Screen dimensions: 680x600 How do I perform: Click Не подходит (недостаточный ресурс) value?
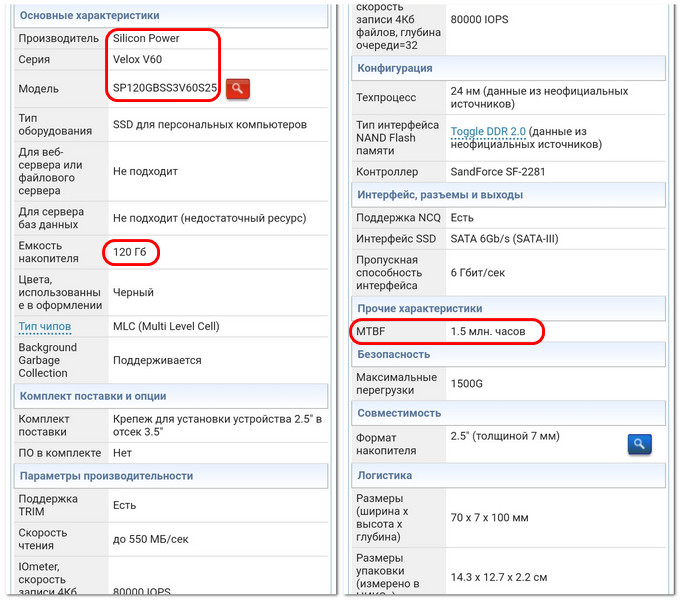209,218
